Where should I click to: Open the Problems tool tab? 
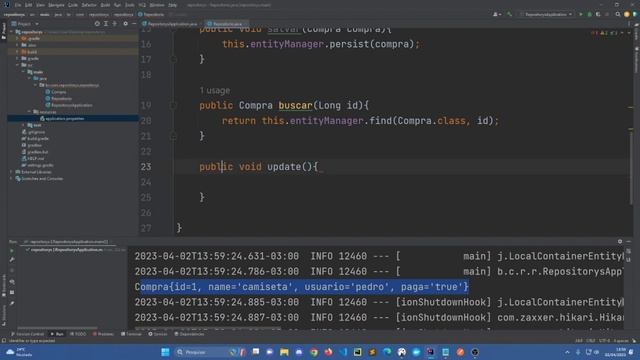coord(103,334)
